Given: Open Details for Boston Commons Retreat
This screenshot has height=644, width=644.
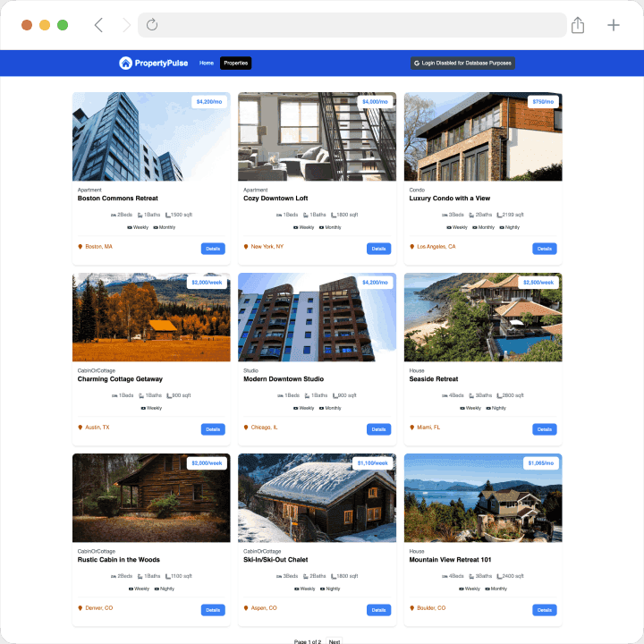Looking at the screenshot, I should click(x=213, y=249).
